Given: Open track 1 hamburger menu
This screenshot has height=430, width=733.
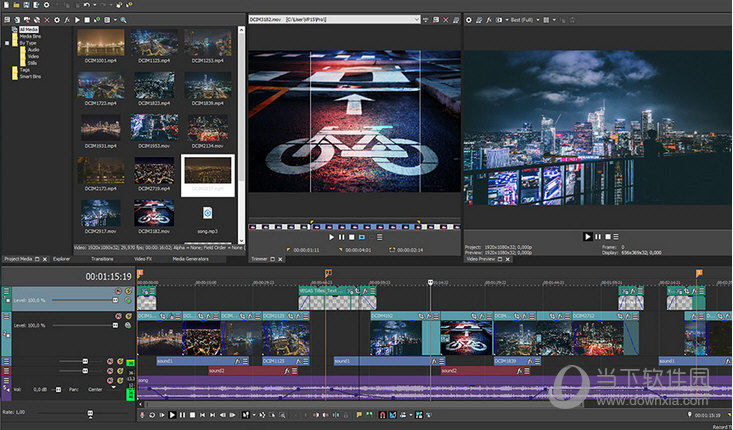Looking at the screenshot, I should click(x=7, y=291).
